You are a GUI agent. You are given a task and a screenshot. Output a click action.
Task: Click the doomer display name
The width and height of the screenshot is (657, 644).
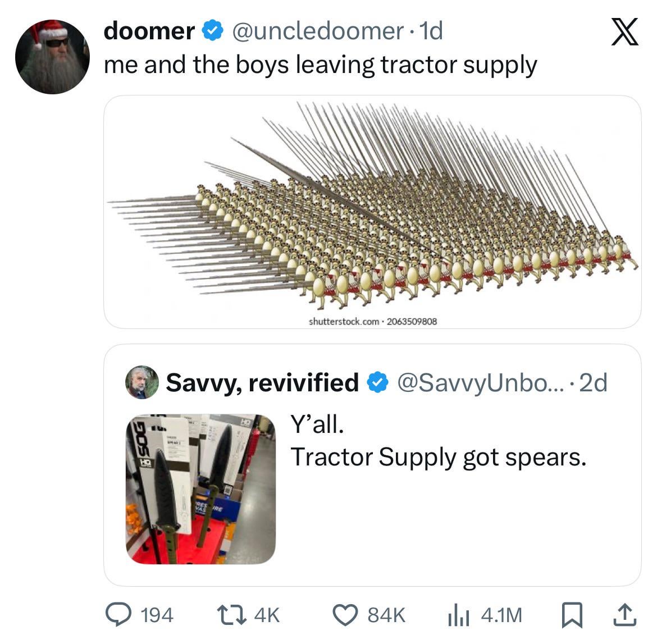pyautogui.click(x=149, y=31)
